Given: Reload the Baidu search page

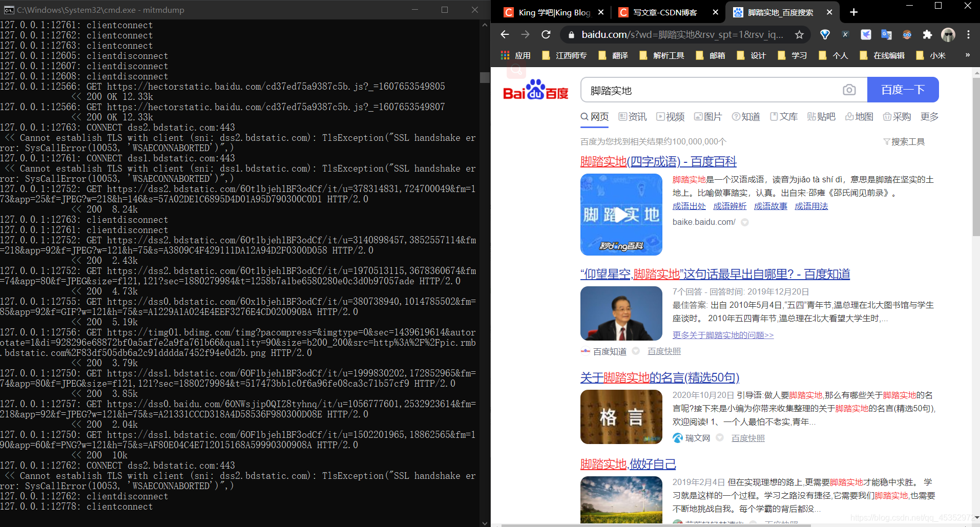Looking at the screenshot, I should pyautogui.click(x=546, y=34).
